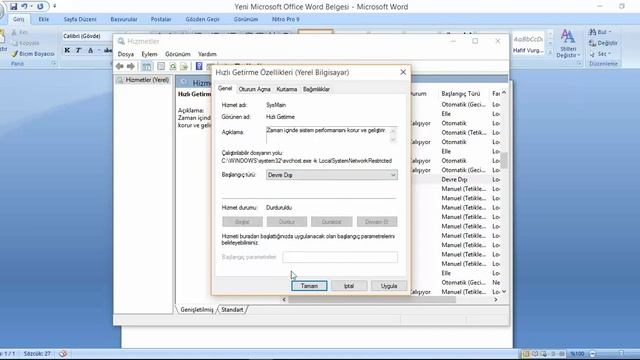Open the Başlangıç türü combo box
The image size is (640, 360).
pos(332,175)
